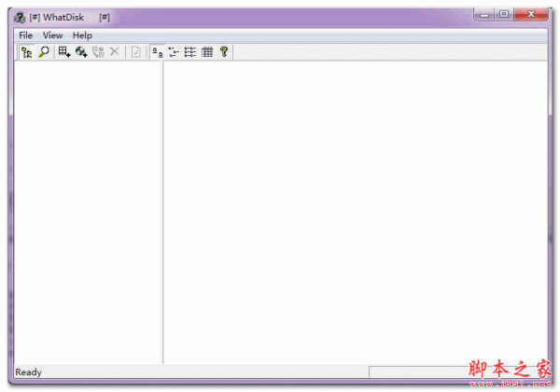Minimize the WhatDisk window
The image size is (560, 392).
pos(484,15)
